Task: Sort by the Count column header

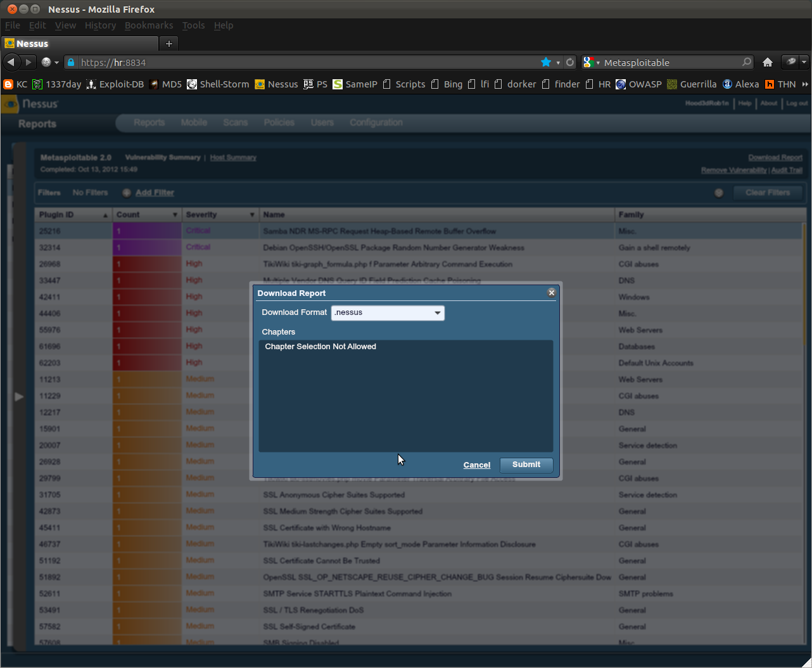Action: pyautogui.click(x=147, y=215)
